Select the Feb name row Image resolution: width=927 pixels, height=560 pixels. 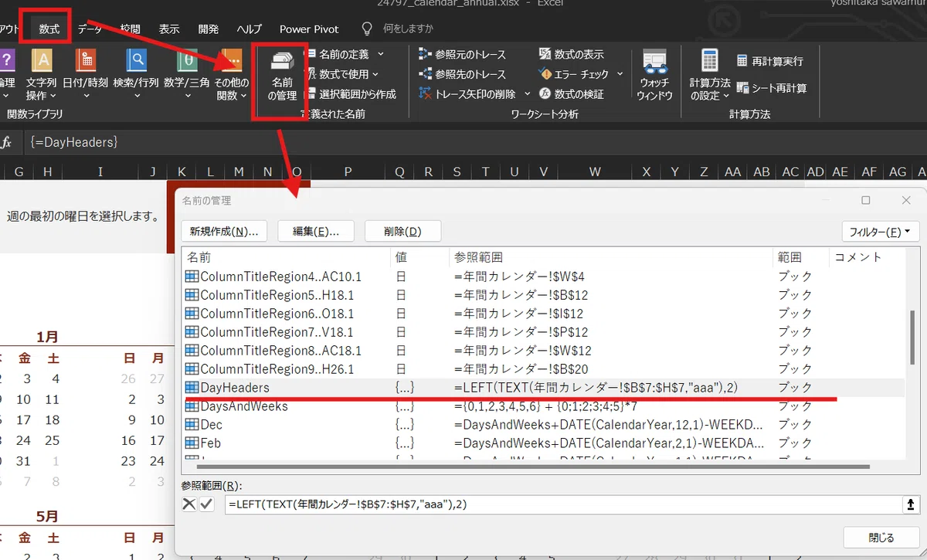(543, 443)
